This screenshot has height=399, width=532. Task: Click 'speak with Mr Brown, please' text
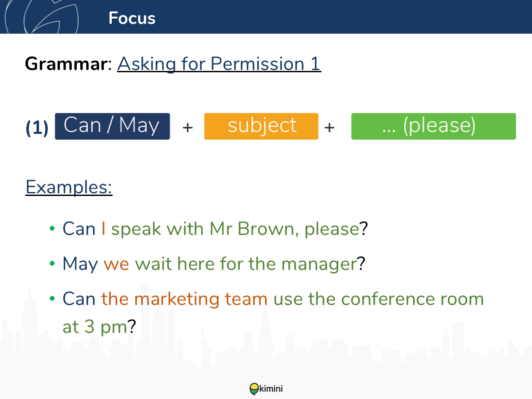pos(235,229)
